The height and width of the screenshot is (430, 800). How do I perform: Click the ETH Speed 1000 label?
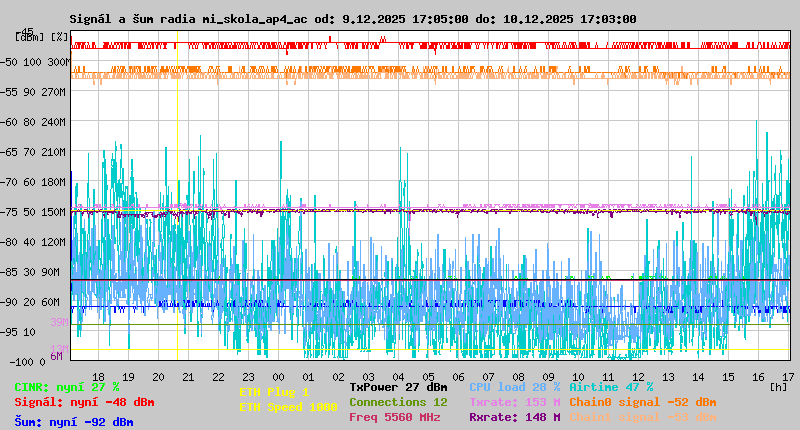(288, 407)
